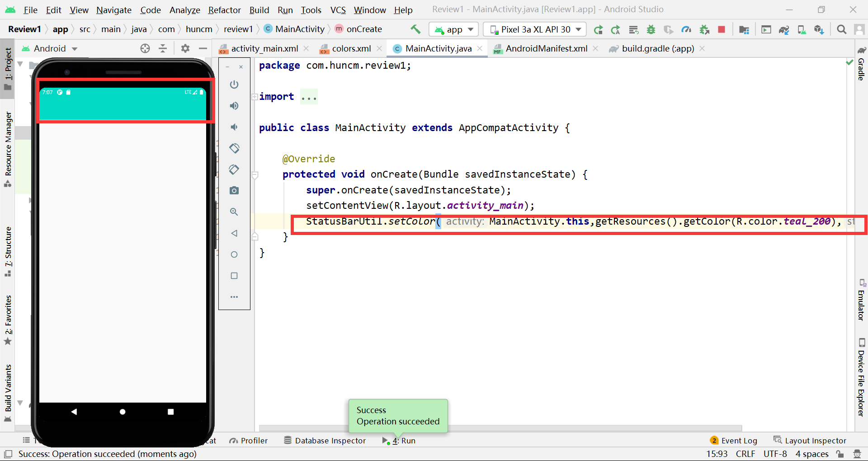Click the emulator panel Overview square
The width and height of the screenshot is (868, 461).
coord(234,276)
